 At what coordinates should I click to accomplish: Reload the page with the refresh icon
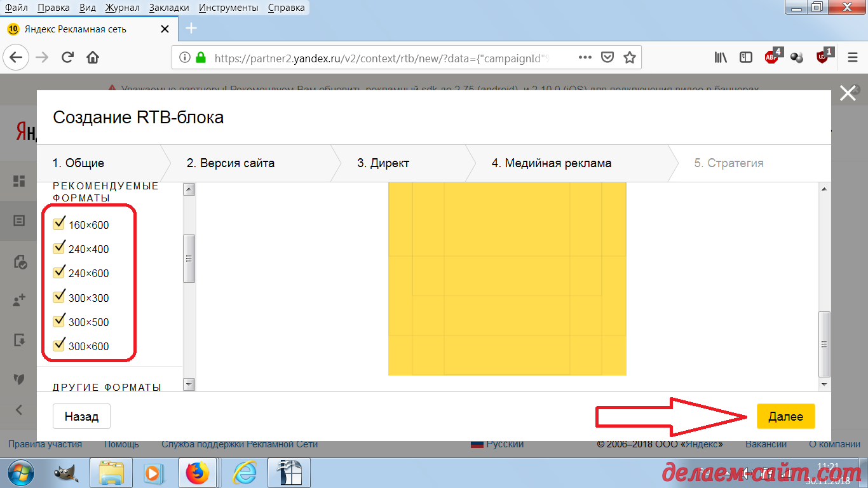[x=67, y=57]
